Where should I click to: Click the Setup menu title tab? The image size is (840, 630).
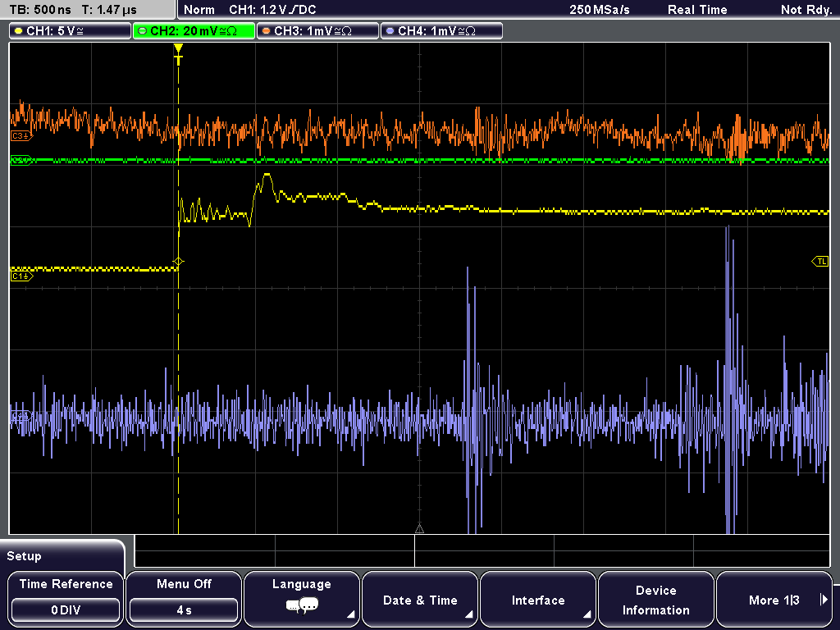click(x=63, y=556)
